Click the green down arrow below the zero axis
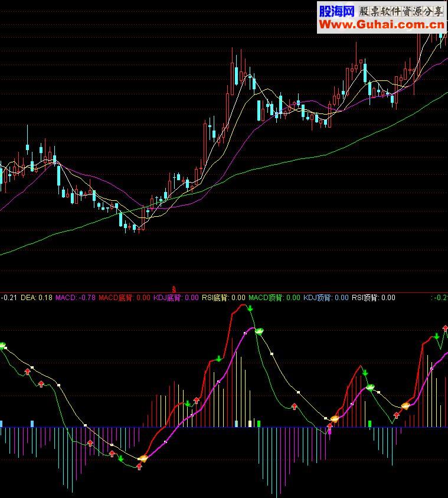 point(120,458)
